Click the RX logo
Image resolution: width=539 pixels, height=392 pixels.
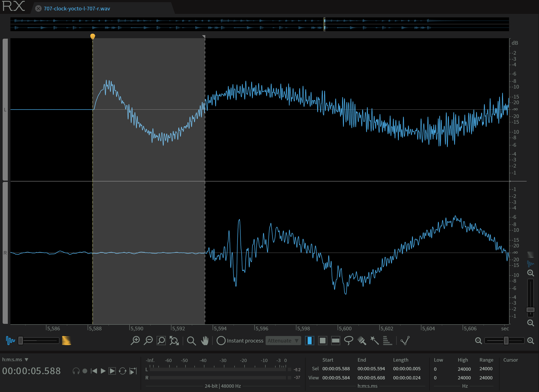click(x=13, y=7)
